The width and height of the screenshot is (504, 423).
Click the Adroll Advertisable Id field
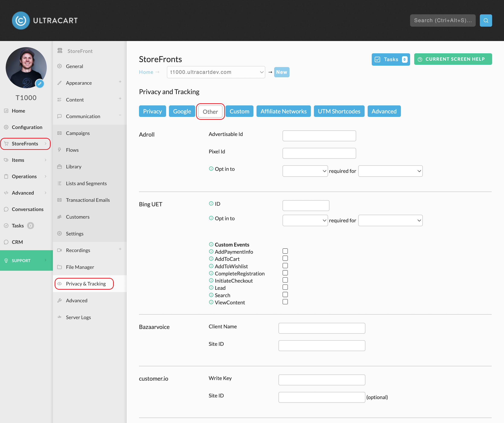coord(319,136)
